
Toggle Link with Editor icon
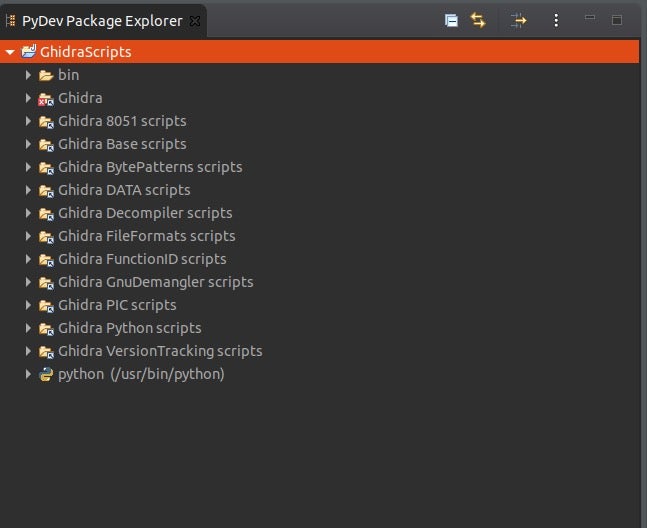(x=477, y=20)
